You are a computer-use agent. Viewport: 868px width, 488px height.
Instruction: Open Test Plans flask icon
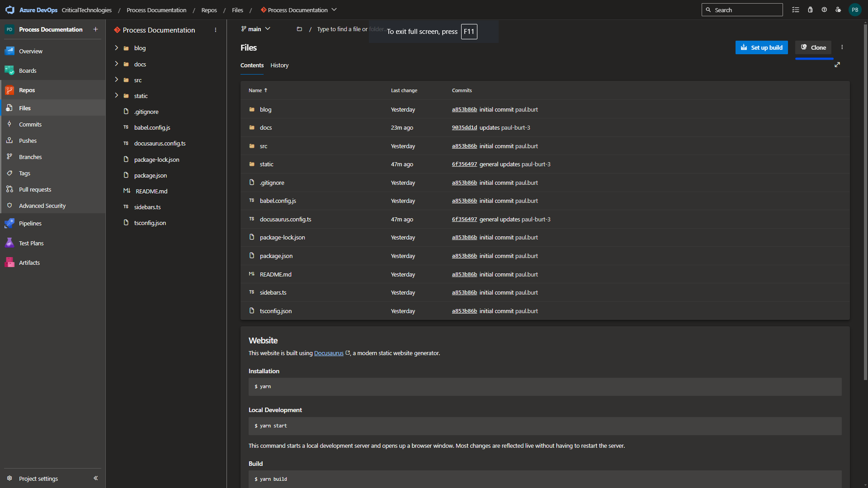click(9, 243)
